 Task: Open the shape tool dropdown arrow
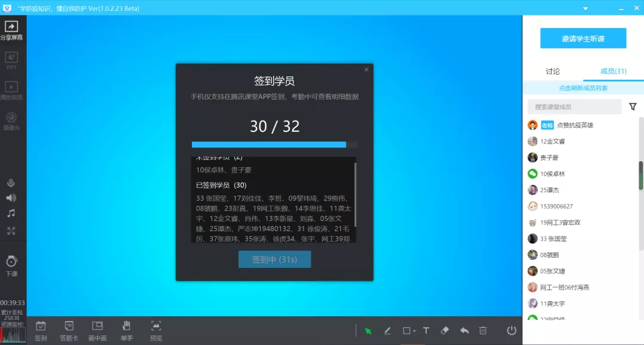click(x=414, y=331)
